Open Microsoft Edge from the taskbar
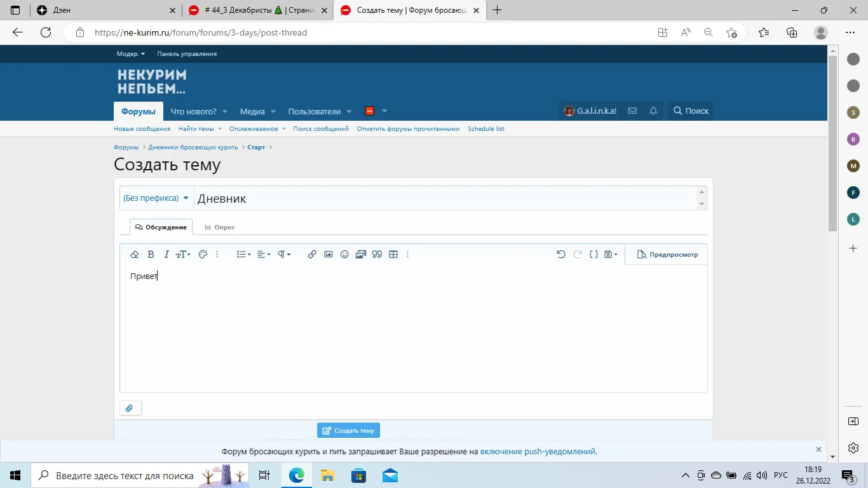868x488 pixels. (297, 475)
